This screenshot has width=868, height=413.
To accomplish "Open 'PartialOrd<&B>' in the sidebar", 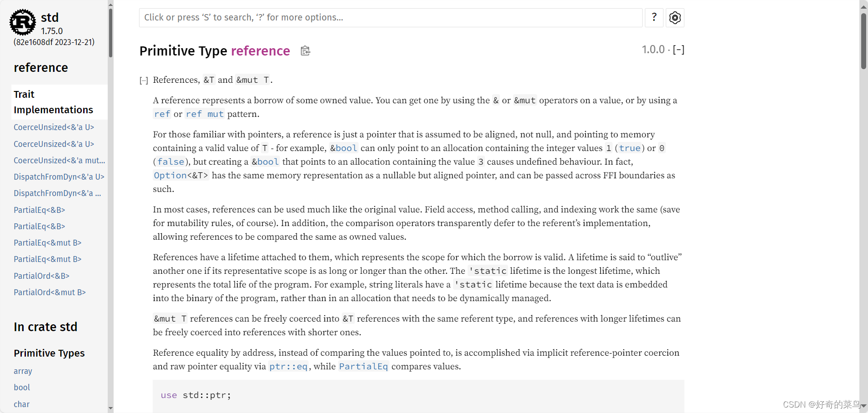I will pos(41,276).
